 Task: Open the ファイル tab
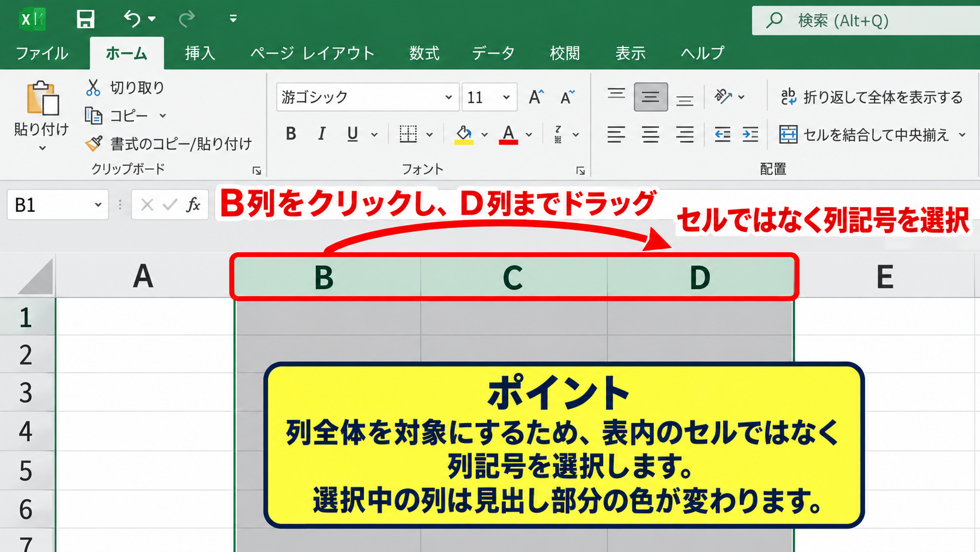click(x=42, y=53)
